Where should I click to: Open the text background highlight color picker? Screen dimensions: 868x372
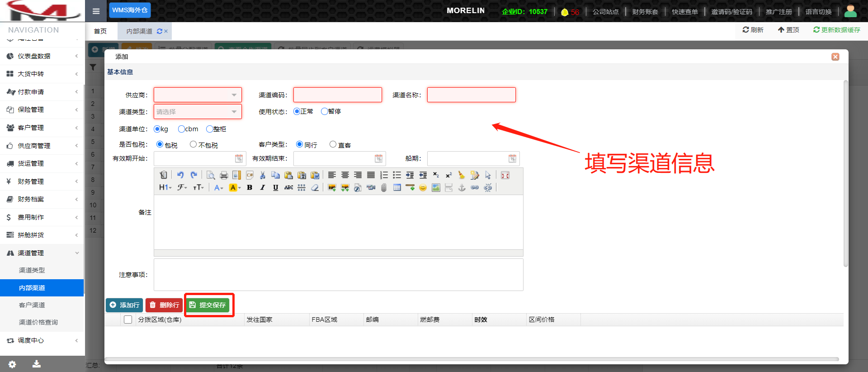coord(235,187)
